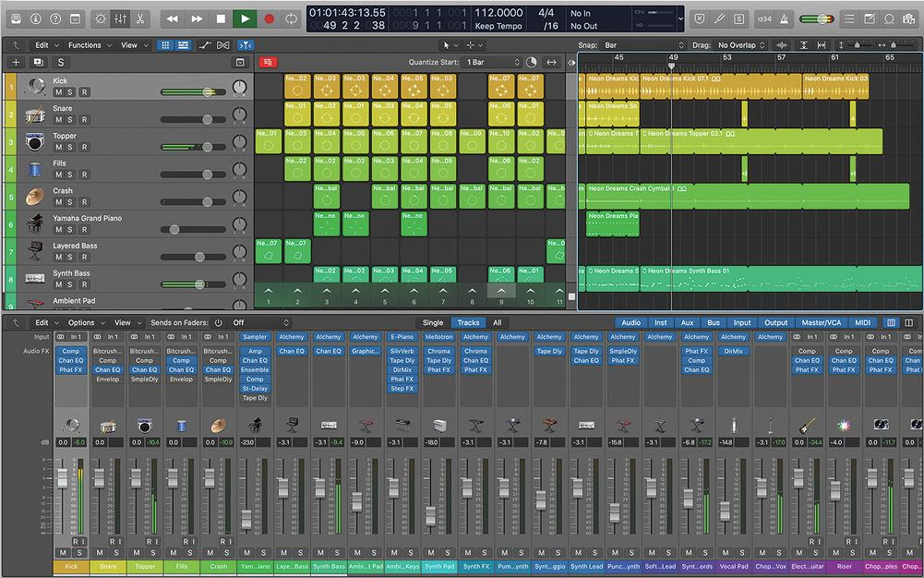Open the pointer tool dropdown
The width and height of the screenshot is (924, 578).
449,44
